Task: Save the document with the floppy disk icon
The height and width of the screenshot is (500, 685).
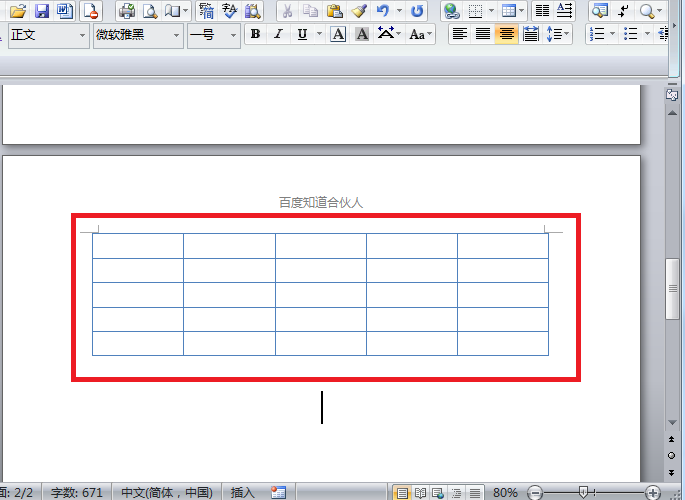Action: [42, 10]
